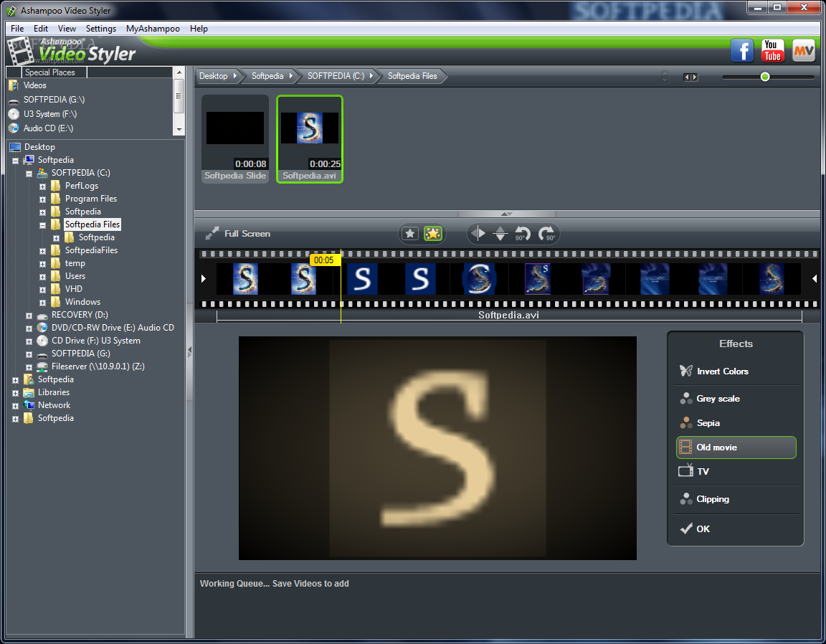Toggle the highlighted star effects button
826x644 pixels.
[433, 234]
